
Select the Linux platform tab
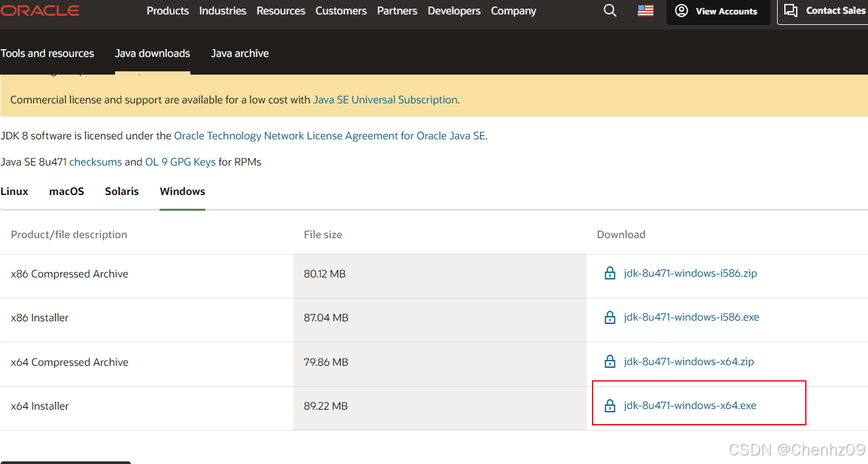click(x=14, y=191)
